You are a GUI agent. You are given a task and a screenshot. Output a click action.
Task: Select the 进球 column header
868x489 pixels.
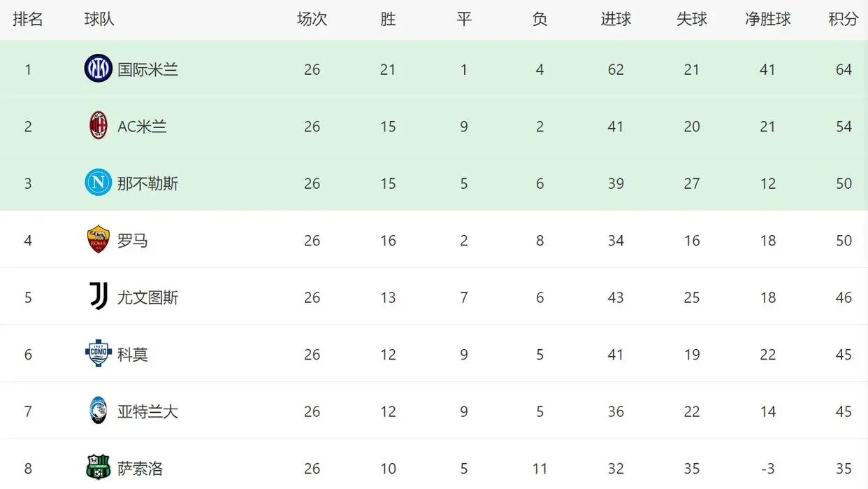[x=616, y=20]
